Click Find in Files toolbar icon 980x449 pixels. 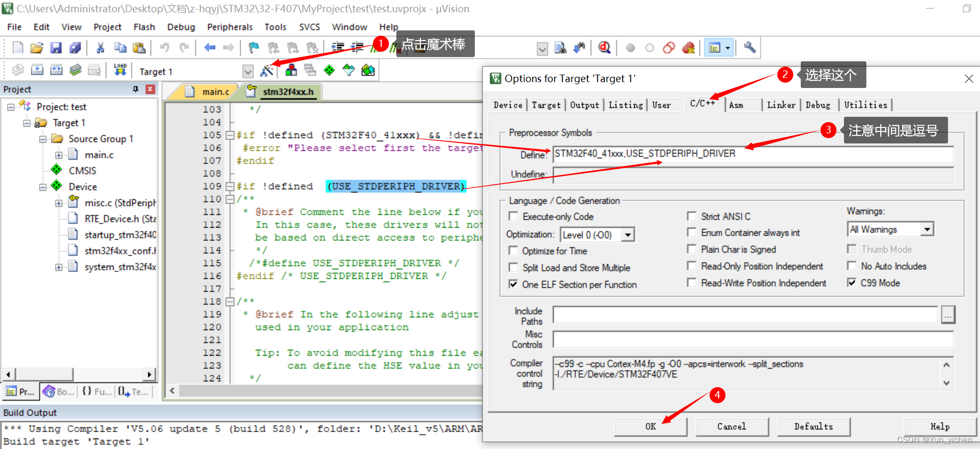(x=560, y=48)
